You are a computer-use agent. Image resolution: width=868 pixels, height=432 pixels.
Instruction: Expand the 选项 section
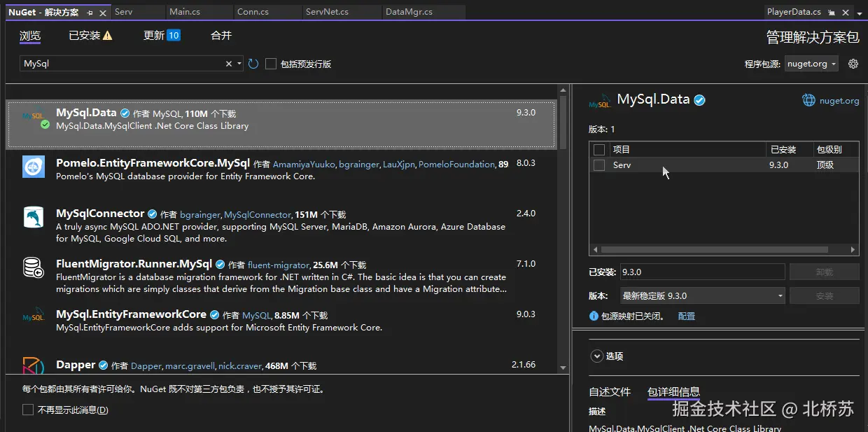pyautogui.click(x=597, y=356)
